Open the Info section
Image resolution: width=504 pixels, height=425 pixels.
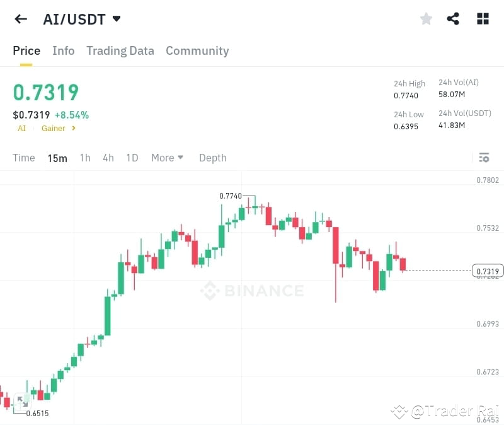pyautogui.click(x=63, y=51)
